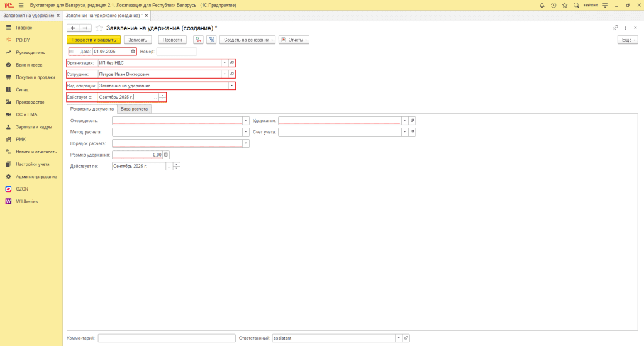This screenshot has height=346, width=644.
Task: Click the Администрирование gear icon
Action: (8, 177)
